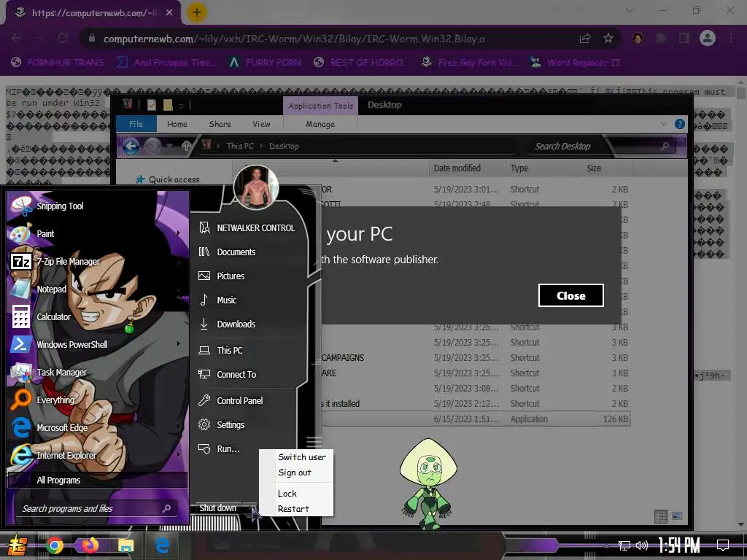
Task: Choose Lock in power menu
Action: click(x=287, y=494)
